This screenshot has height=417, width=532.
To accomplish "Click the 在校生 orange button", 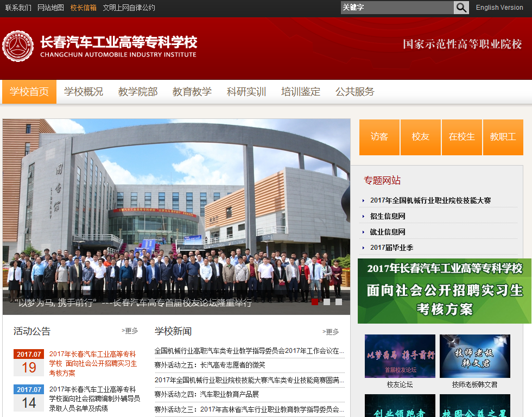I will (462, 137).
